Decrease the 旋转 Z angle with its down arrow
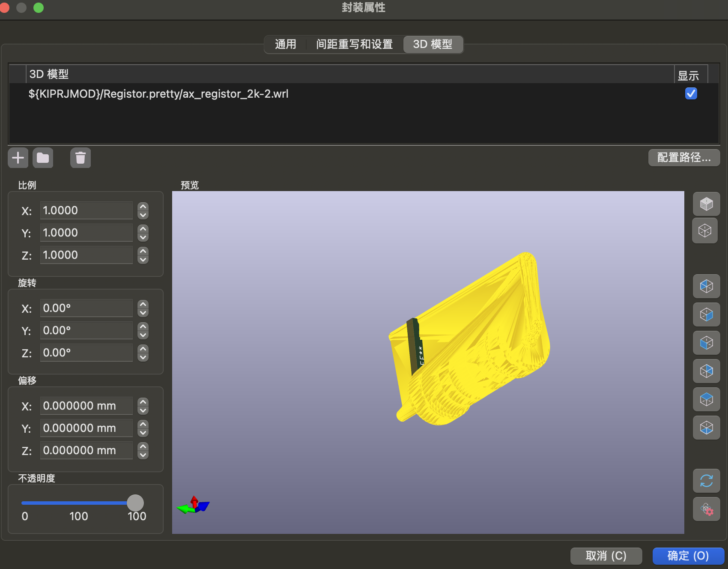The height and width of the screenshot is (569, 728). pos(143,357)
